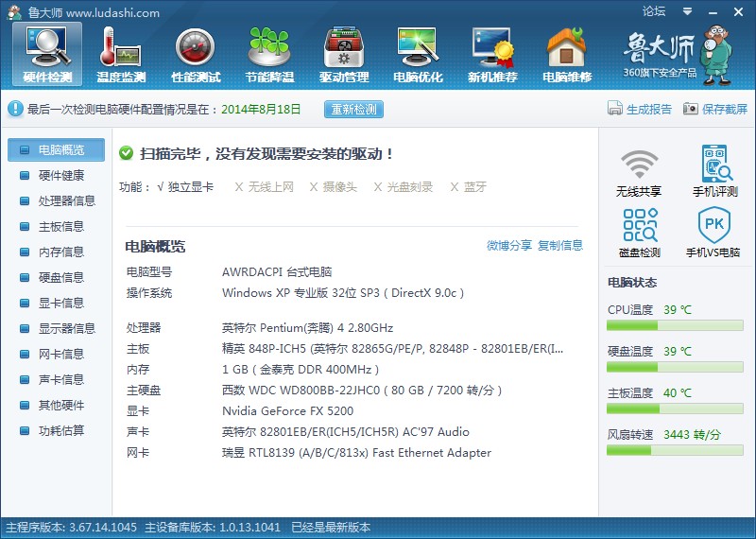This screenshot has width=756, height=539.
Task: Open 温度监测 temperature monitor
Action: tap(121, 55)
